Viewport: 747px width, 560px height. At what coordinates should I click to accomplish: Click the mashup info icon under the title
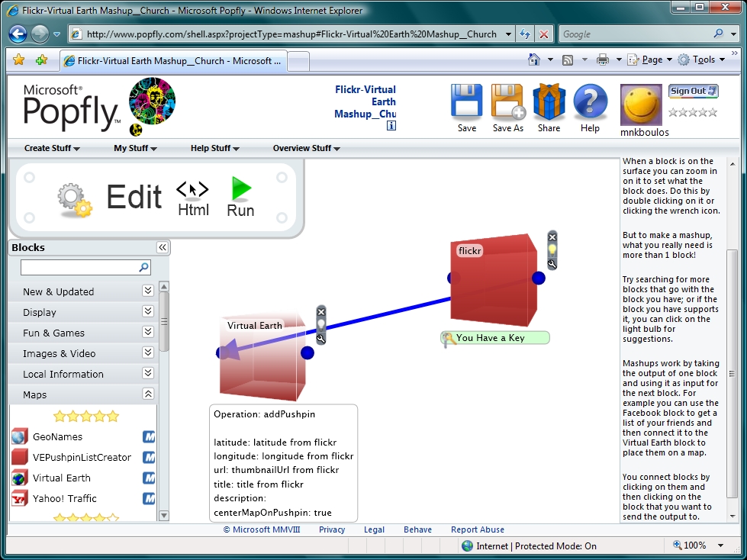[x=391, y=126]
